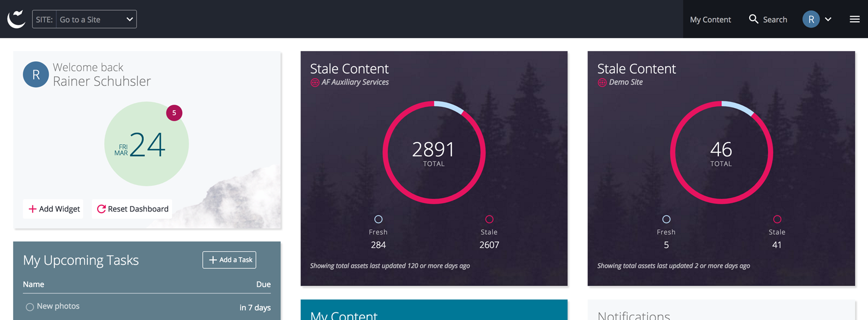Open the hamburger menu icon

(854, 19)
